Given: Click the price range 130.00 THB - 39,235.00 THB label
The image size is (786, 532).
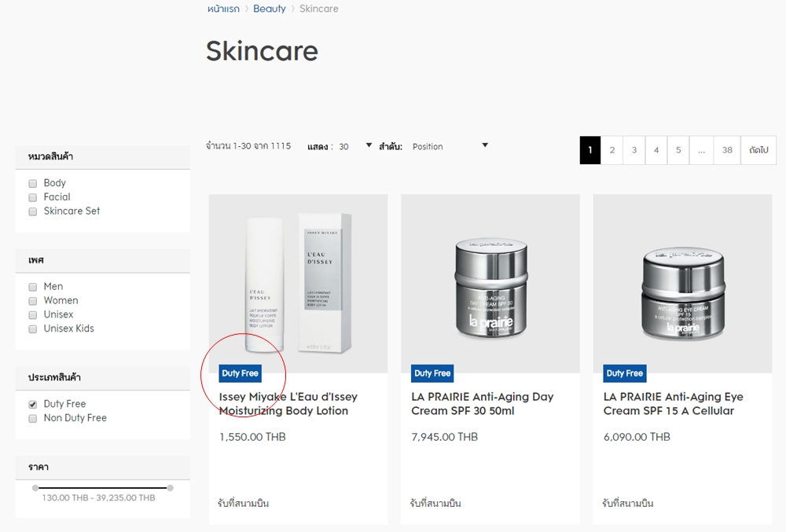Looking at the screenshot, I should [x=98, y=498].
